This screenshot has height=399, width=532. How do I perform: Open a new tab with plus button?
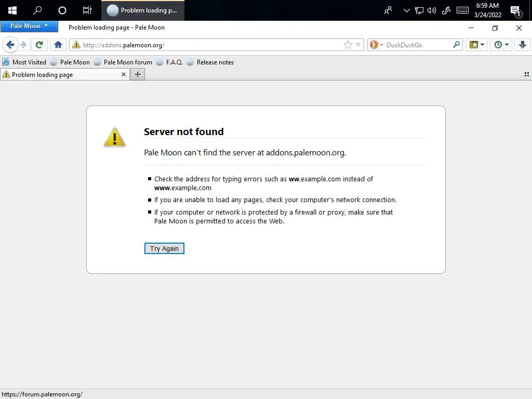[137, 74]
